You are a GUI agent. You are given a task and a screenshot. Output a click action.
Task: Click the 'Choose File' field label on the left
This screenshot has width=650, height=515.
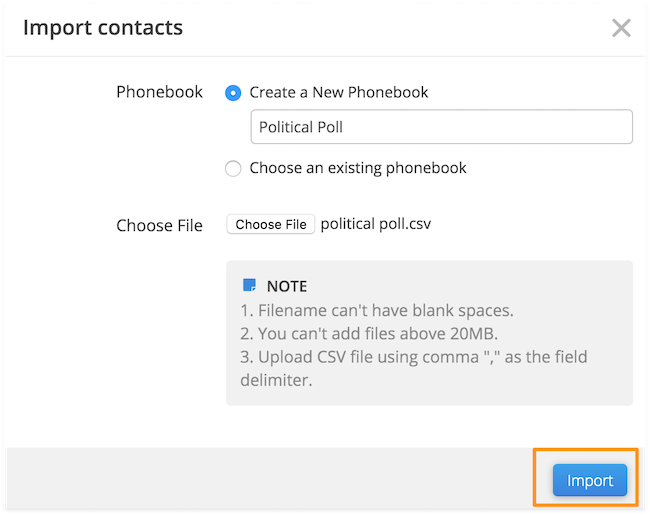click(x=159, y=226)
